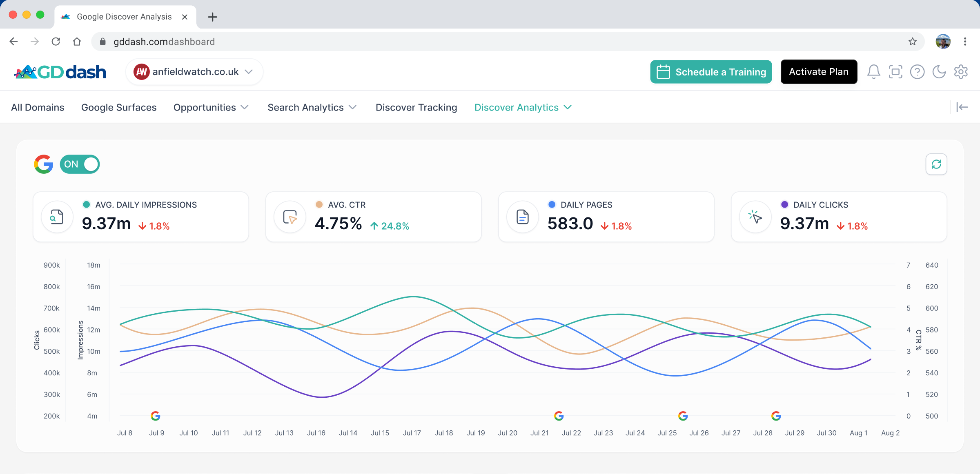
Task: Open the Google Surfaces tab
Action: [118, 107]
